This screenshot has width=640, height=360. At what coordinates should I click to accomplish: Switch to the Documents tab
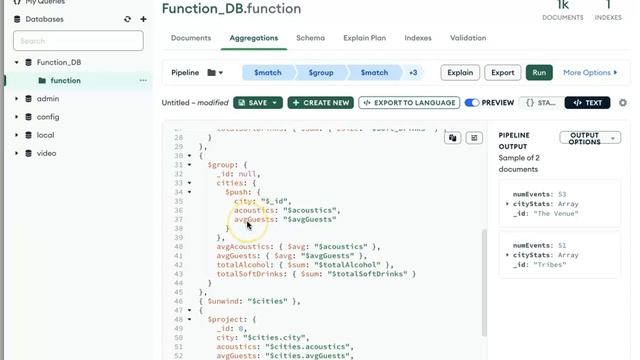(191, 38)
